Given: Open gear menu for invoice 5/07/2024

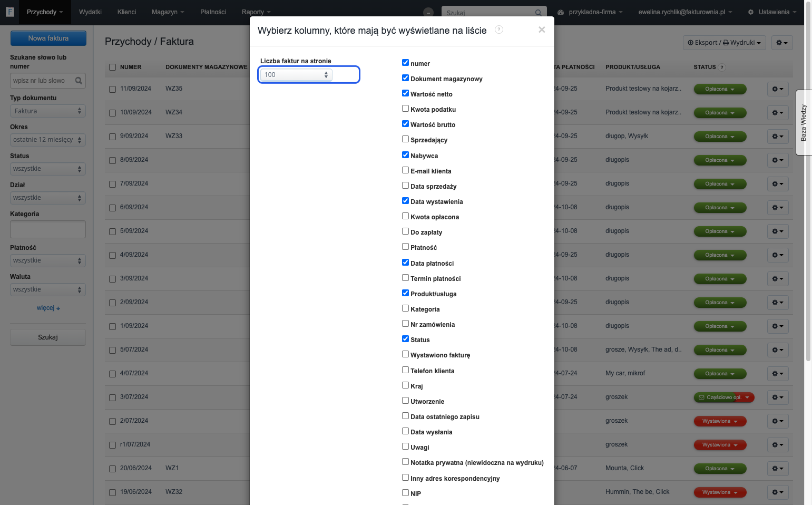Looking at the screenshot, I should [x=778, y=350].
